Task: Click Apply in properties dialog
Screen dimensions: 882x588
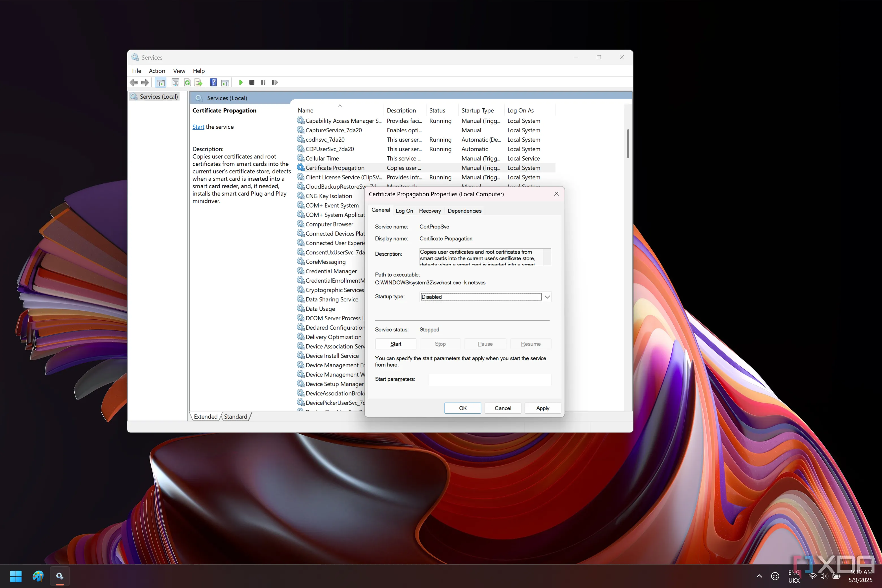Action: 542,408
